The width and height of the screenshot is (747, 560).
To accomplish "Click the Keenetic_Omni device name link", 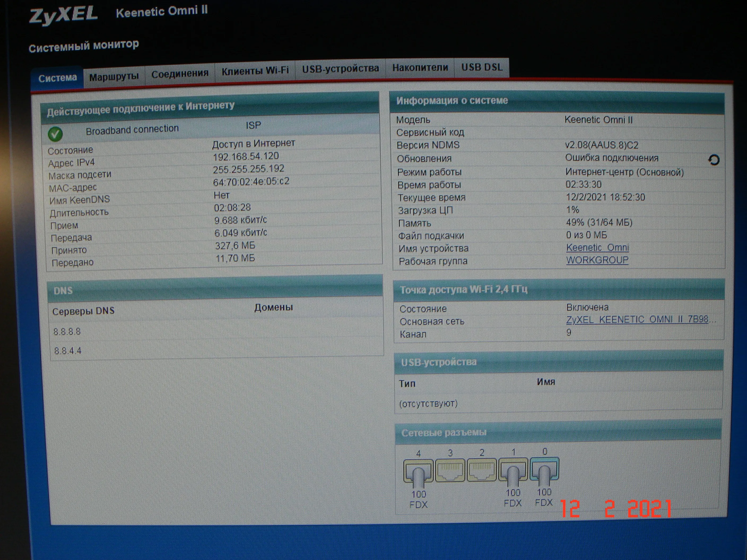I will click(597, 247).
